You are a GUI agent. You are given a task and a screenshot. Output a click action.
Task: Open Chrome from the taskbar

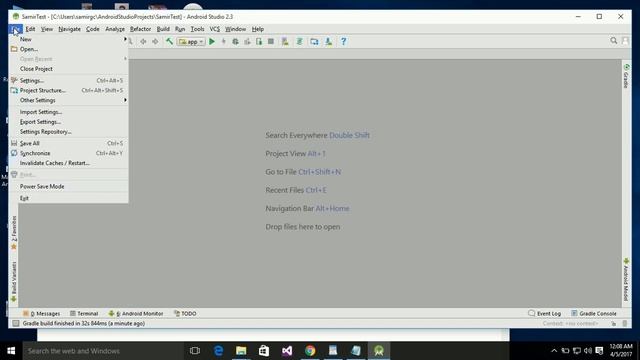(310, 351)
